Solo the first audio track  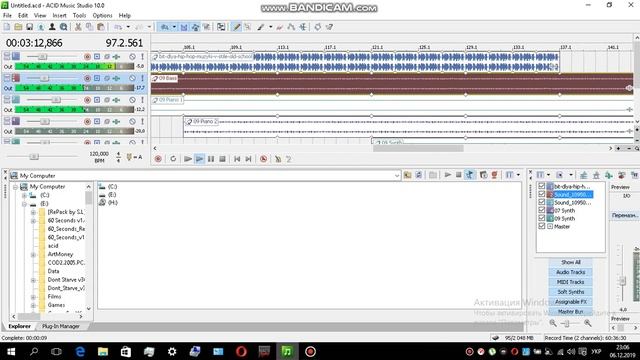pyautogui.click(x=142, y=56)
